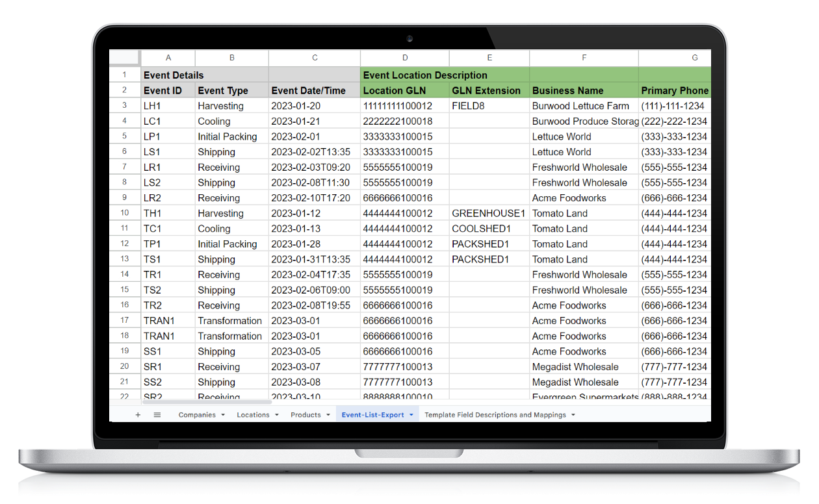Open the Event-List-Export tab dropdown menu
819x504 pixels.
click(412, 414)
